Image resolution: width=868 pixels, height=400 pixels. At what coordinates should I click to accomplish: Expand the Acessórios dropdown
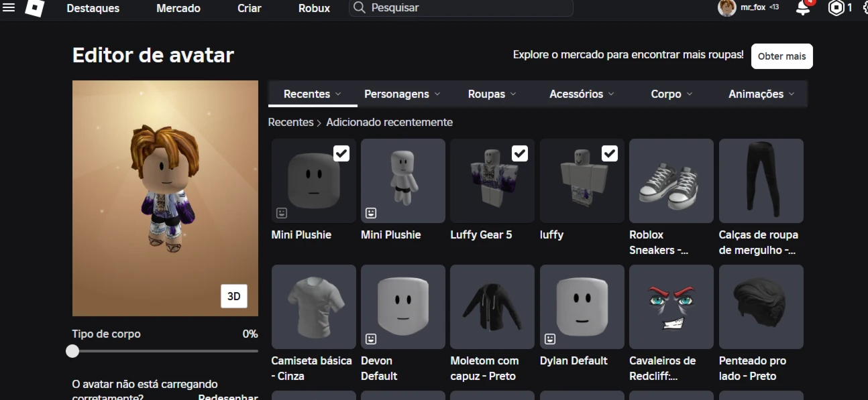[582, 94]
